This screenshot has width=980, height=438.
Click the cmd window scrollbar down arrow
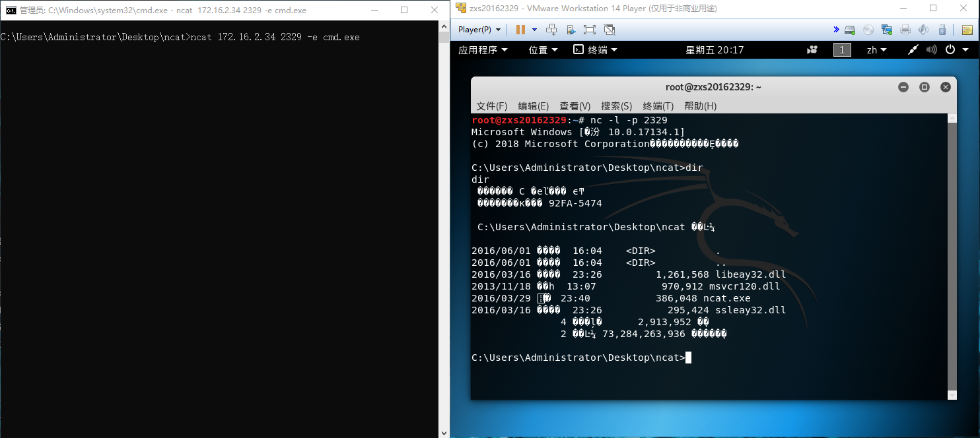[444, 432]
